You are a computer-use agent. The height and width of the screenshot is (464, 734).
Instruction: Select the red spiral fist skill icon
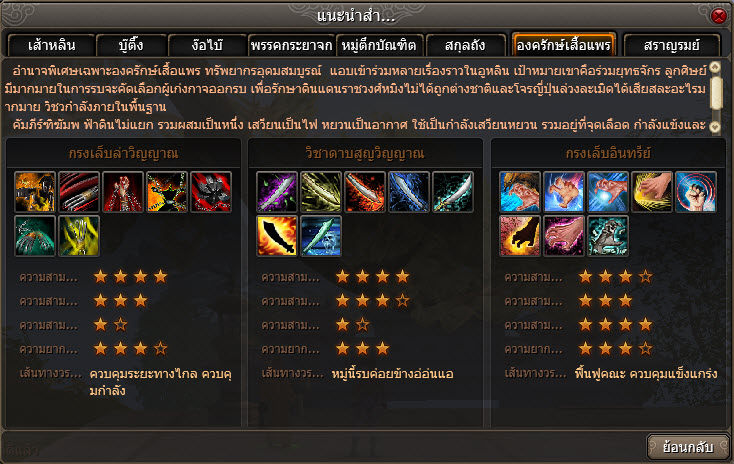pyautogui.click(x=696, y=191)
